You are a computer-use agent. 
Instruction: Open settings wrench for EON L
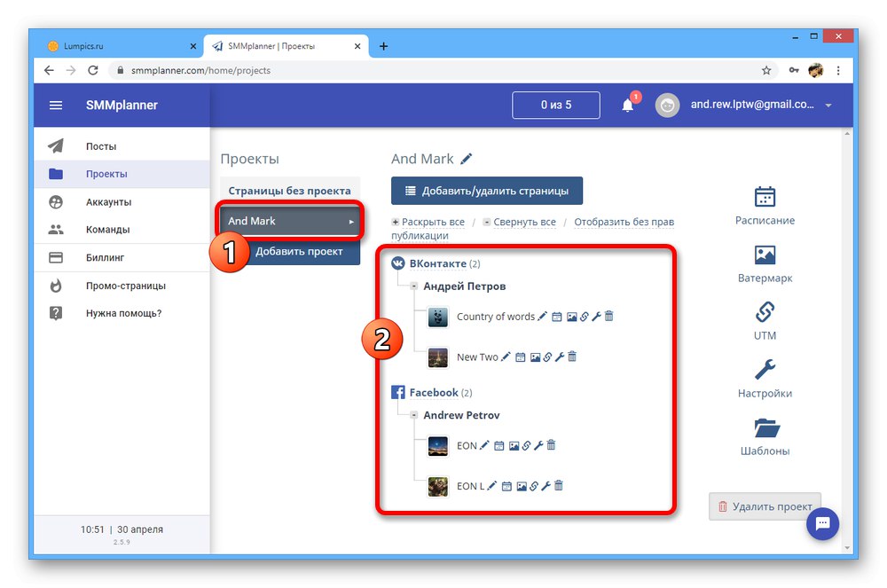tap(546, 486)
